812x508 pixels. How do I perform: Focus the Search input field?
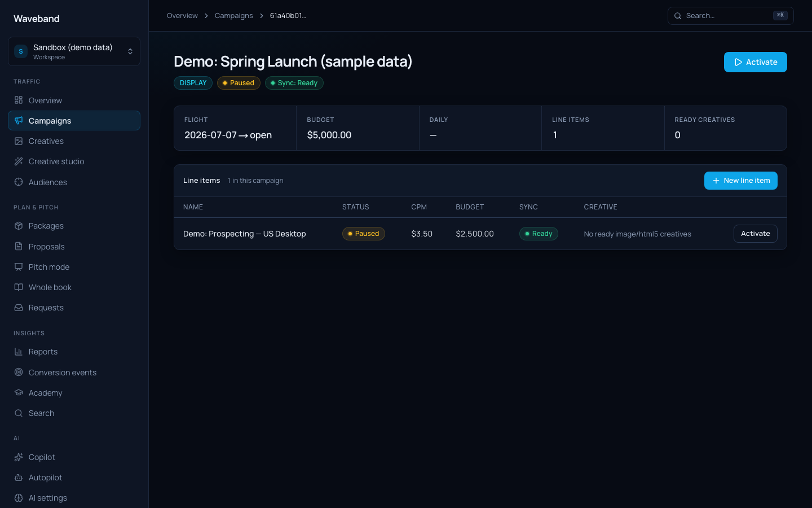click(730, 16)
